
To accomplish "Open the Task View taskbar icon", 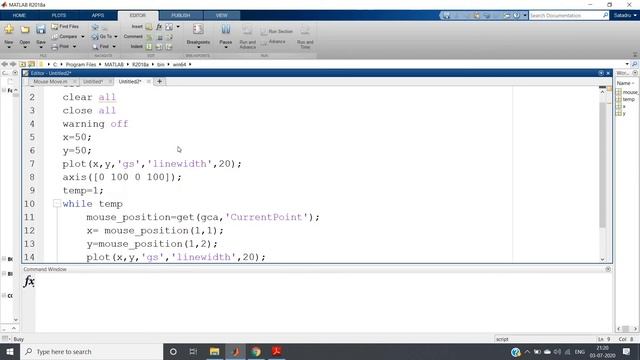I will [x=193, y=351].
